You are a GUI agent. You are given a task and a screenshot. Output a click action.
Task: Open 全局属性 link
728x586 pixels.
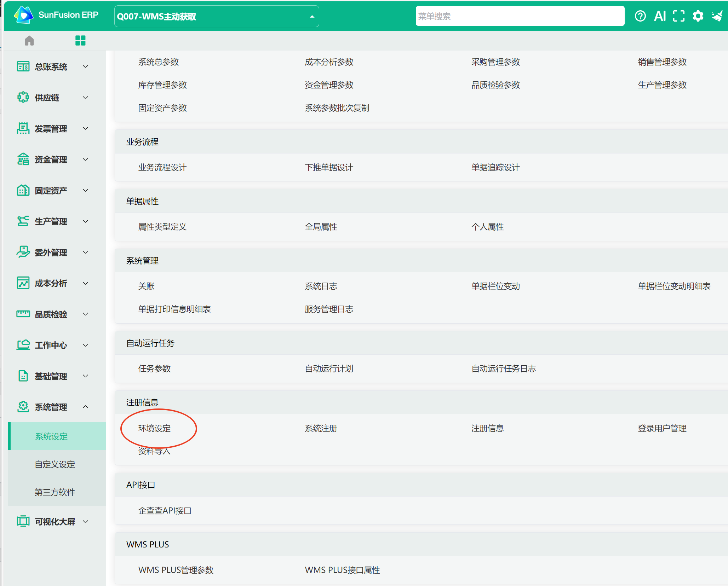(321, 227)
